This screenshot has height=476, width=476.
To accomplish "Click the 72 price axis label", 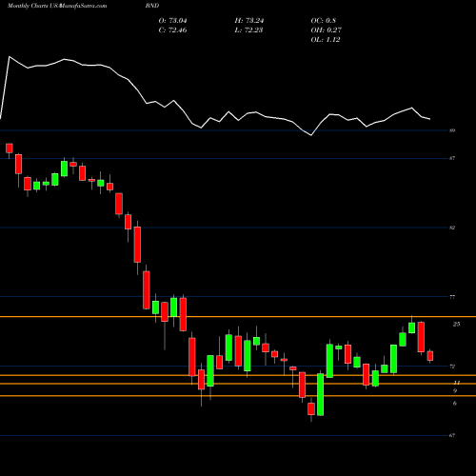I will click(452, 367).
